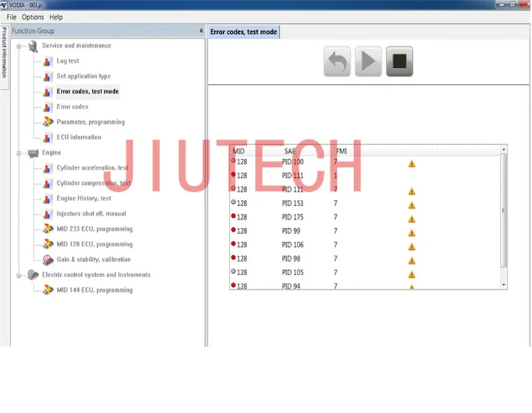
Task: Open the Help menu
Action: point(56,17)
